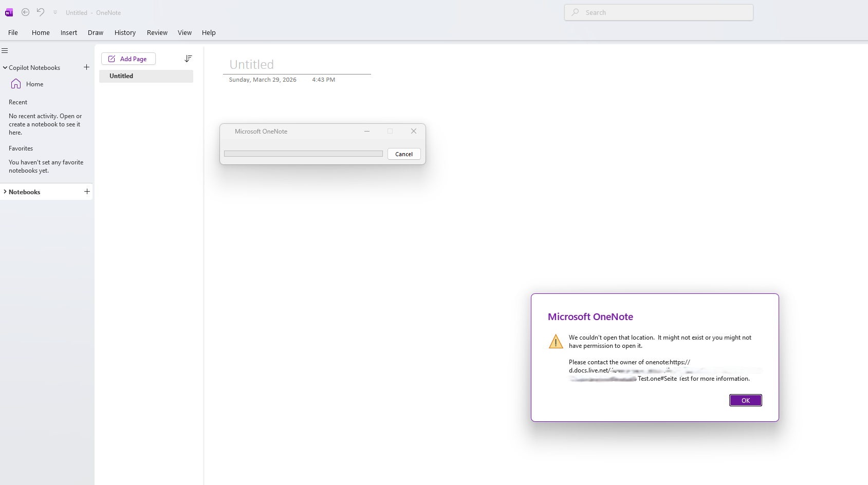Minimize the Microsoft OneNote progress dialog
Viewport: 868px width, 485px height.
click(x=367, y=131)
